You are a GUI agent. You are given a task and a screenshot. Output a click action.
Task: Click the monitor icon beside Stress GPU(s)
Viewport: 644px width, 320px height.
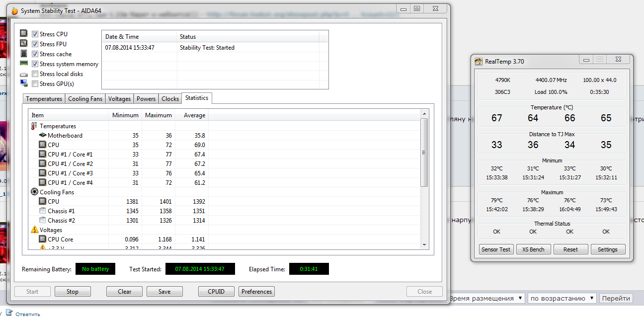click(24, 83)
